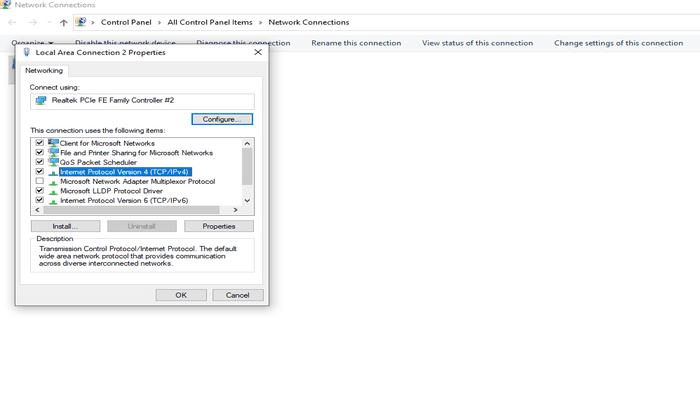700x394 pixels.
Task: Expand the chevron after All Control Panel Items
Action: 260,22
